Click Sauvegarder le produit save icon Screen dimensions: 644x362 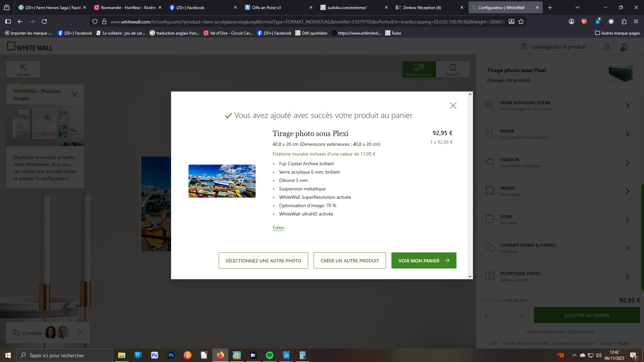(524, 47)
